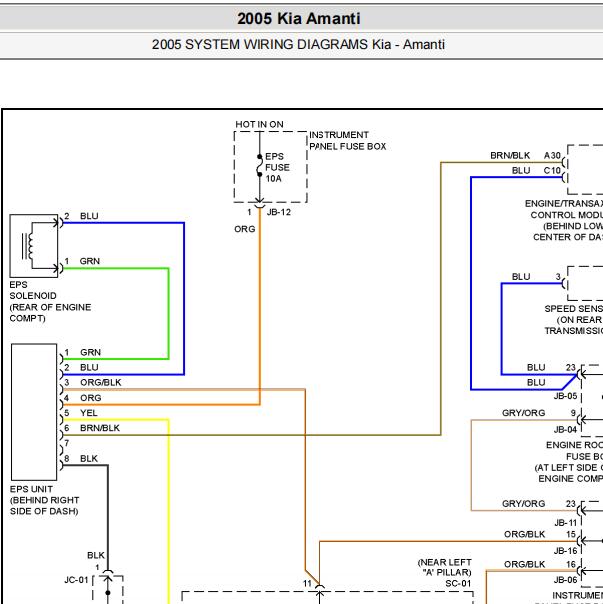Select the "(REAR OF ENGINE COMPT)" location note
The width and height of the screenshot is (603, 604).
pos(50,313)
